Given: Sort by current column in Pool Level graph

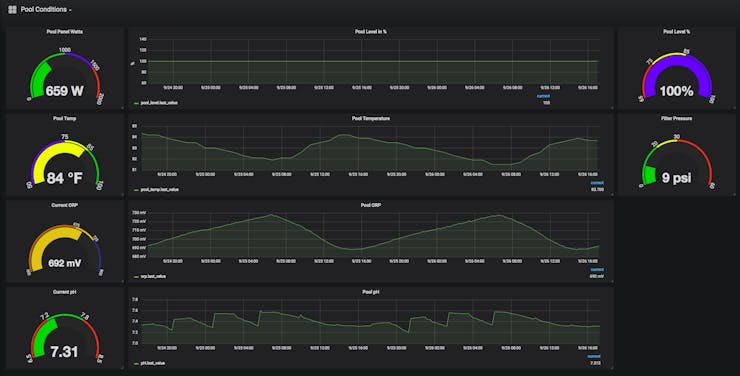Looking at the screenshot, I should [x=543, y=96].
